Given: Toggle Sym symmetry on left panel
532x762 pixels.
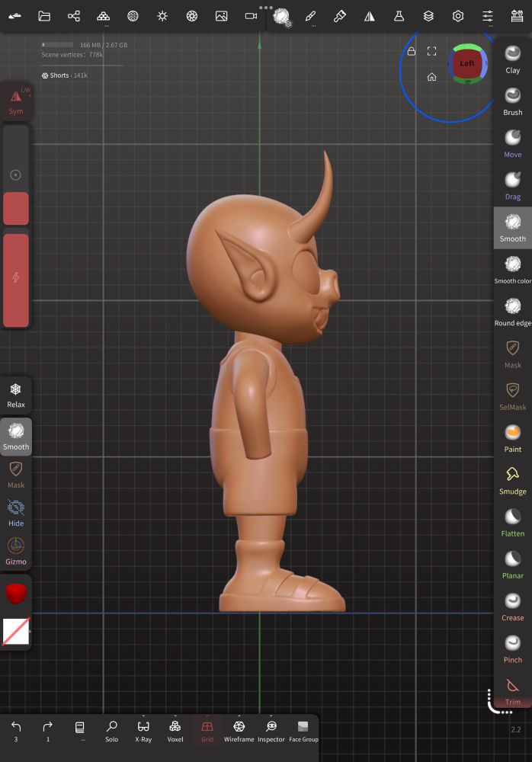Looking at the screenshot, I should [16, 101].
